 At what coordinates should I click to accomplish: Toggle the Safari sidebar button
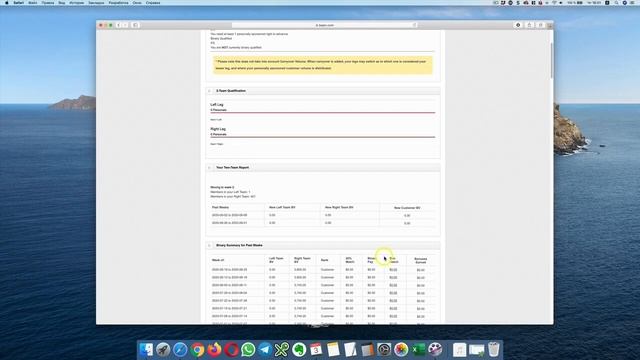click(x=136, y=25)
